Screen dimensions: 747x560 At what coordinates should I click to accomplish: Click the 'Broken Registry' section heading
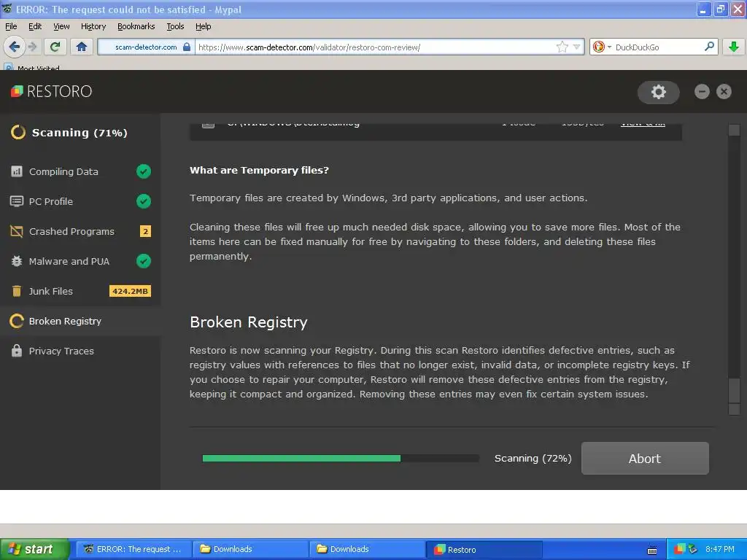pyautogui.click(x=249, y=322)
